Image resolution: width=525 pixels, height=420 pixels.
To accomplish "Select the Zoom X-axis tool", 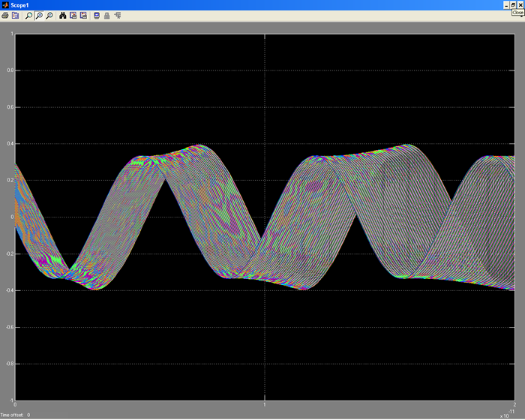I will 39,15.
